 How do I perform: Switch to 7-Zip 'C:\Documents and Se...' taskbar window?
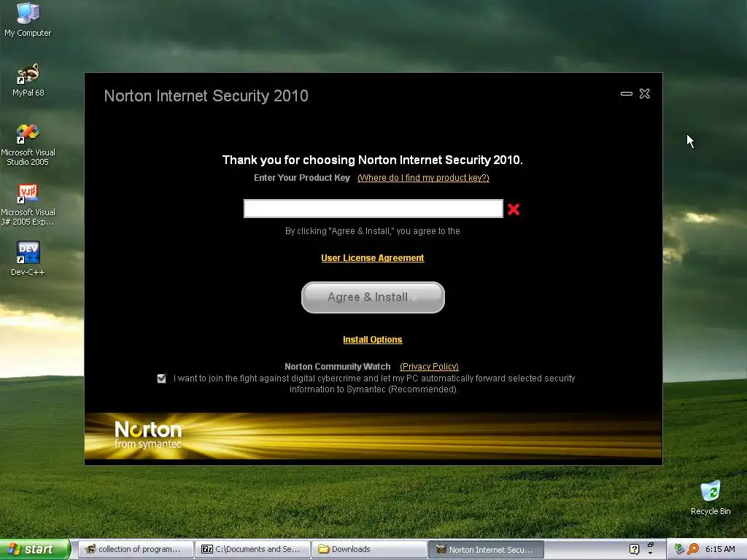click(x=252, y=549)
